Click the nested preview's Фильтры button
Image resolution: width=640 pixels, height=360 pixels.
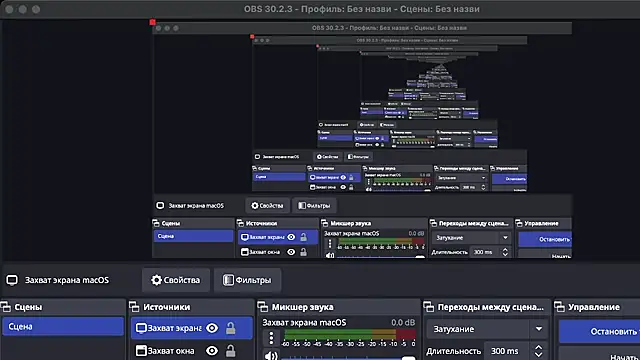tap(314, 206)
